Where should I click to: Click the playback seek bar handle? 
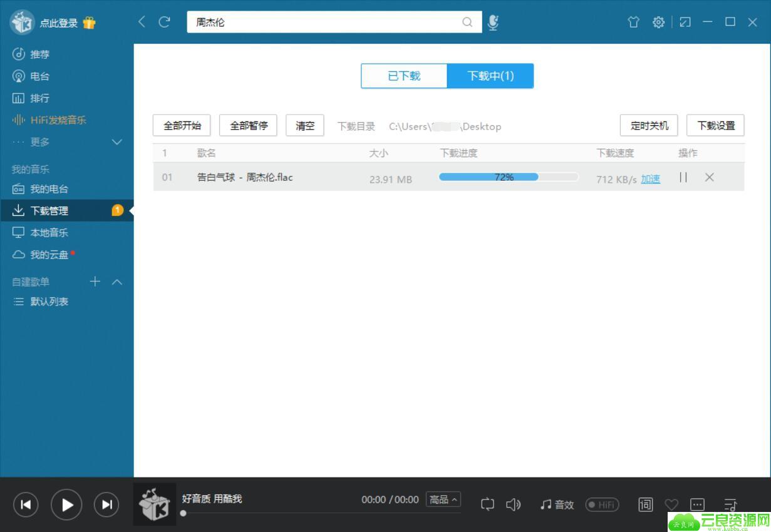(183, 513)
